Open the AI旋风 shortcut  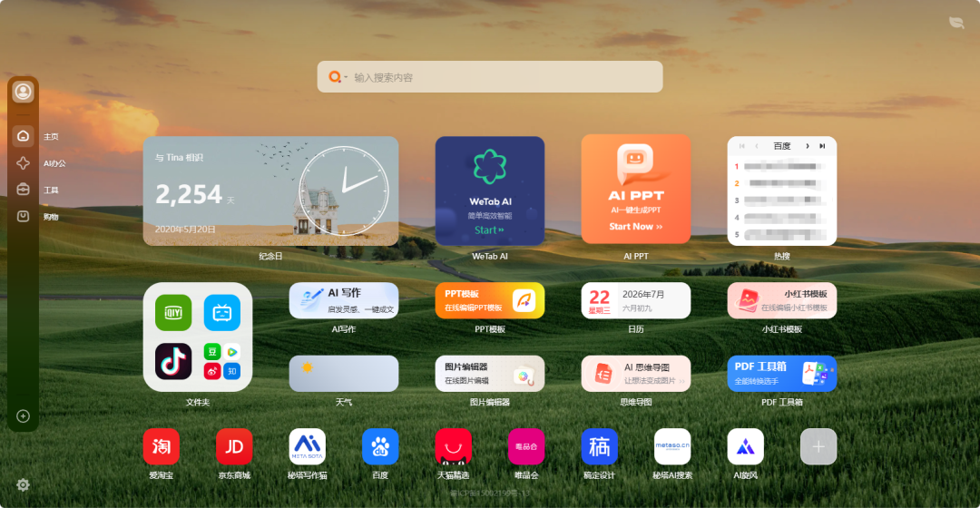pos(746,446)
